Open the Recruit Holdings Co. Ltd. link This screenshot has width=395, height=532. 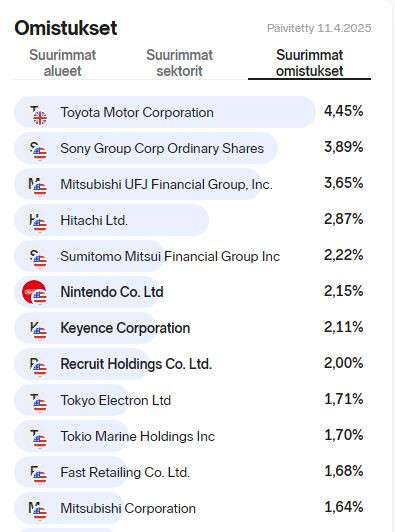tap(136, 364)
